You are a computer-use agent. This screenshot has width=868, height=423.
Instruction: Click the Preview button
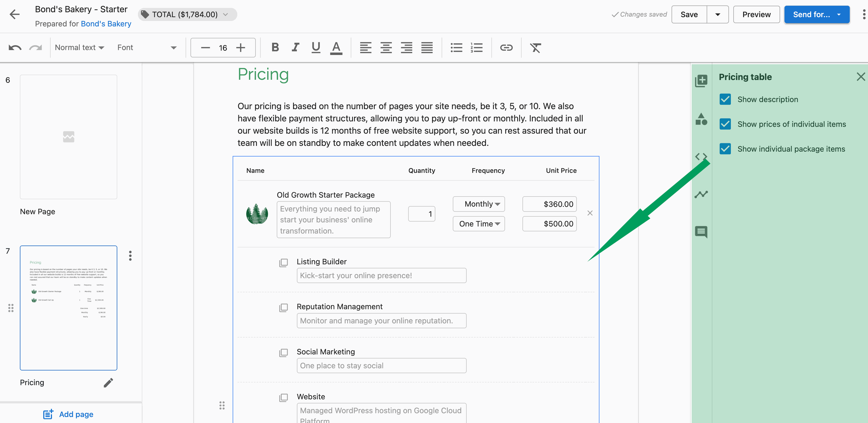tap(756, 14)
